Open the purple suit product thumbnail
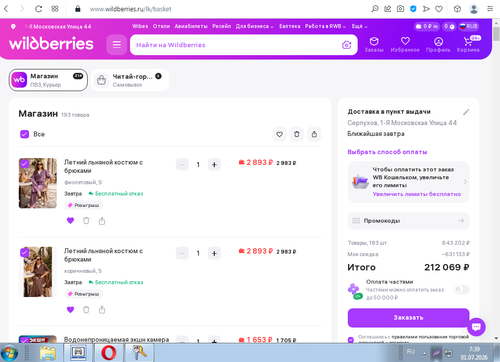Viewport: 500px width, 362px height. point(38,183)
